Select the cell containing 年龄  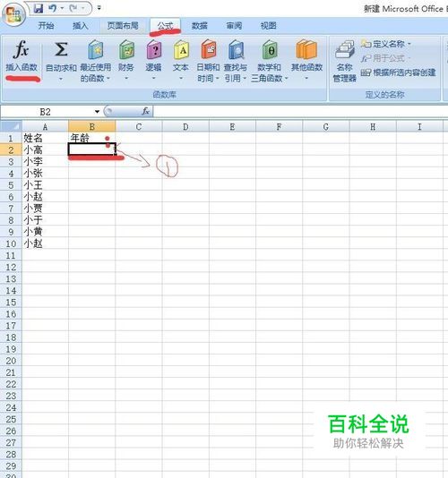pyautogui.click(x=92, y=139)
